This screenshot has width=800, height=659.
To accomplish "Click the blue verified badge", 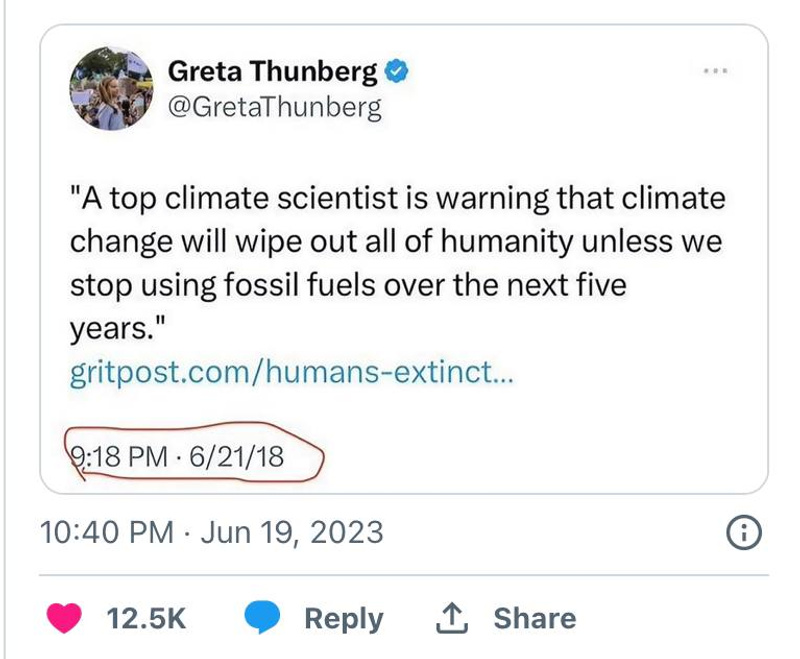I will [397, 72].
